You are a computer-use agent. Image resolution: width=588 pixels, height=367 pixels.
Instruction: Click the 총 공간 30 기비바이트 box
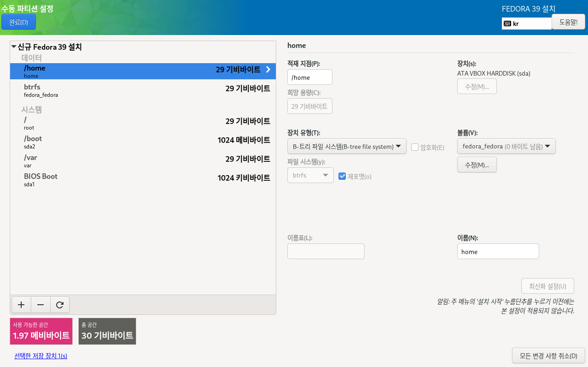pyautogui.click(x=107, y=331)
